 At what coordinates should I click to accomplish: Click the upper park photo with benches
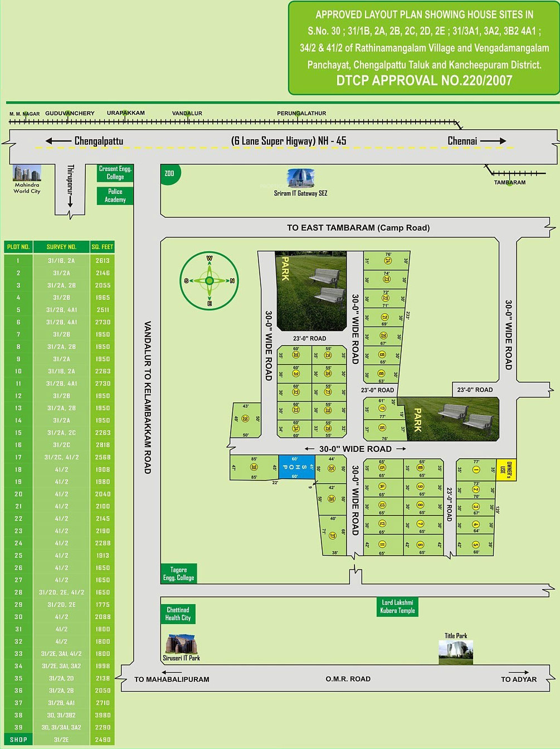point(311,290)
